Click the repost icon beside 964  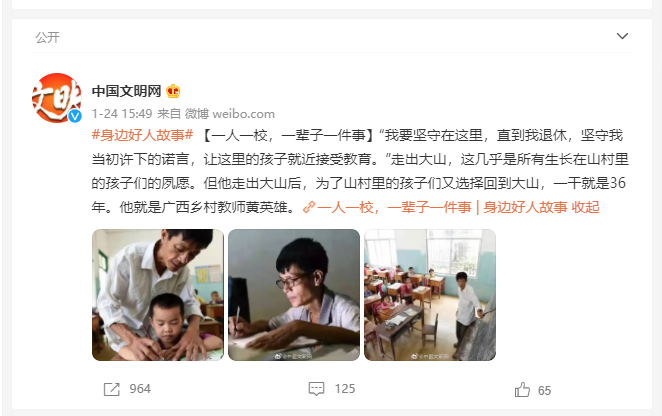tap(111, 389)
